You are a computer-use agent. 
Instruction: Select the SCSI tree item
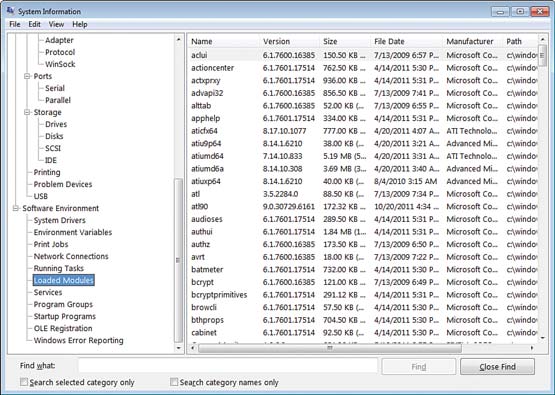tap(53, 148)
